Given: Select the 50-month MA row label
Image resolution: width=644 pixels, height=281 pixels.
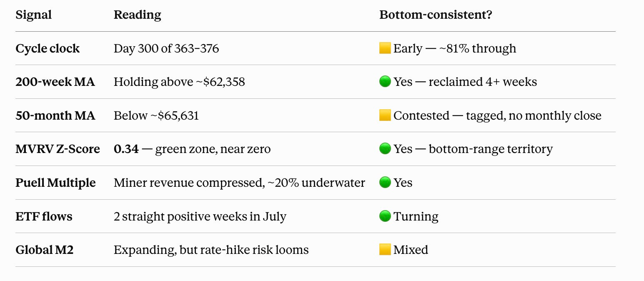Looking at the screenshot, I should click(55, 115).
